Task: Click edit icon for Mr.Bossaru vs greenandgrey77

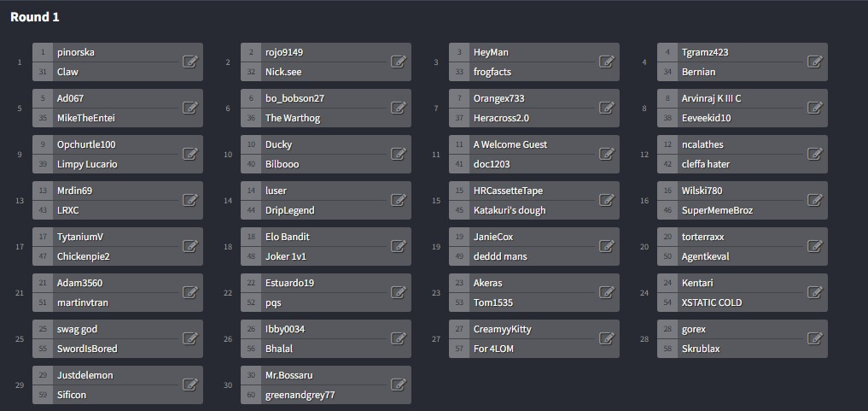Action: click(x=399, y=385)
